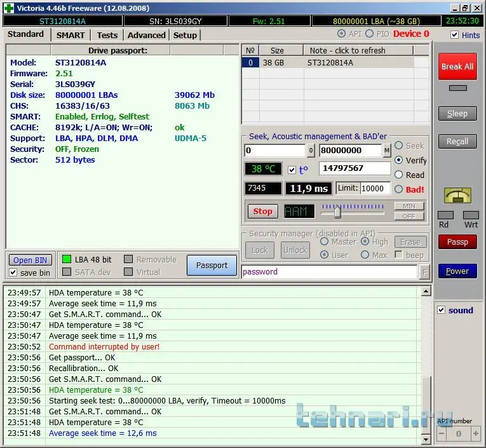Viewport: 486px width, 448px height.
Task: Click the green cross Victoria app icon
Action: (8, 8)
